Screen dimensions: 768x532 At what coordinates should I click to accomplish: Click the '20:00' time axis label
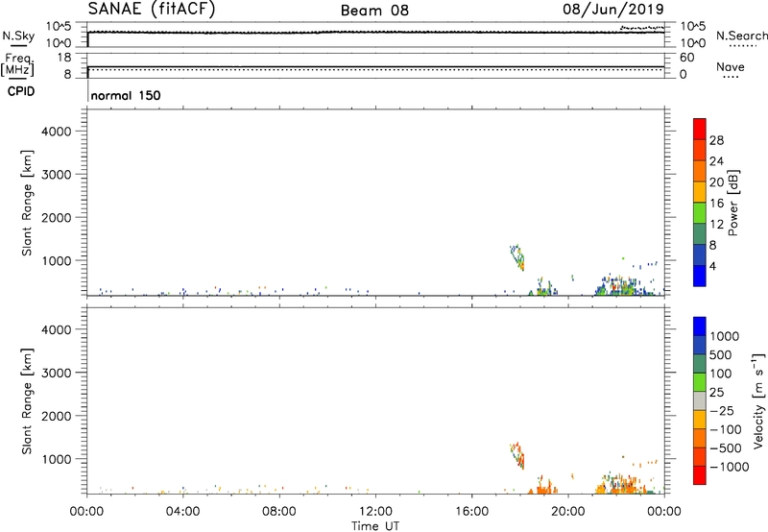pos(568,512)
